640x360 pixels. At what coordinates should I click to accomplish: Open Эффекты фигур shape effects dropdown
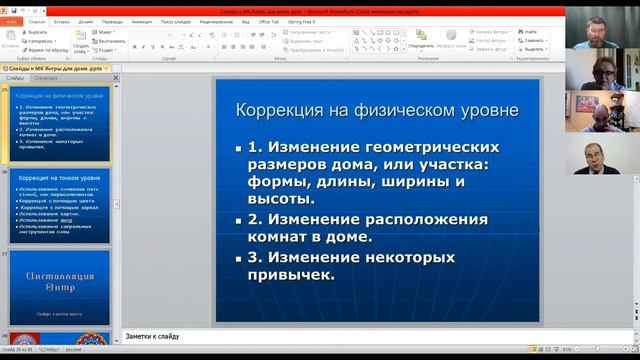(x=489, y=49)
